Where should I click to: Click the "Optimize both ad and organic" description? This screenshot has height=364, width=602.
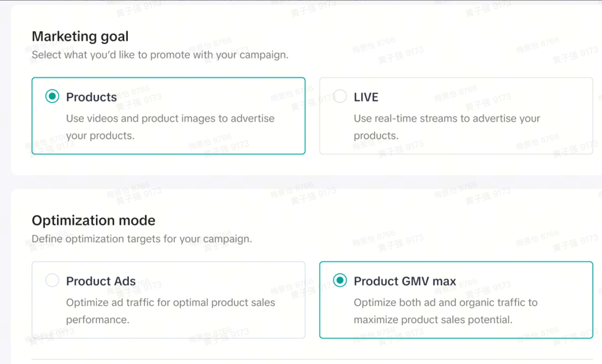[x=445, y=302]
